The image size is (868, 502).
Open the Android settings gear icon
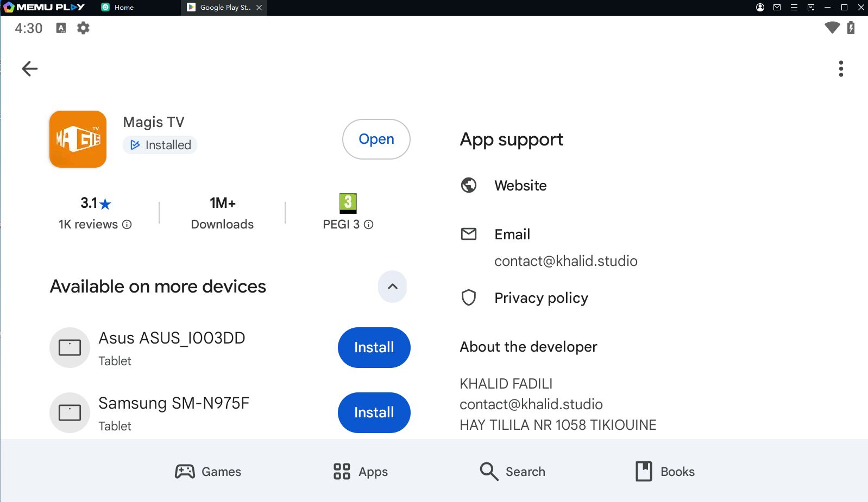pos(83,28)
